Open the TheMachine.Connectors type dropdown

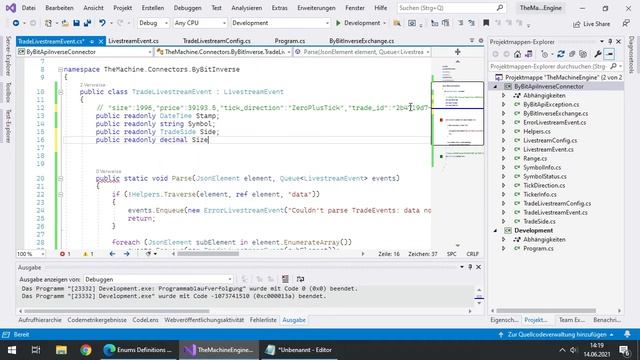tap(223, 52)
